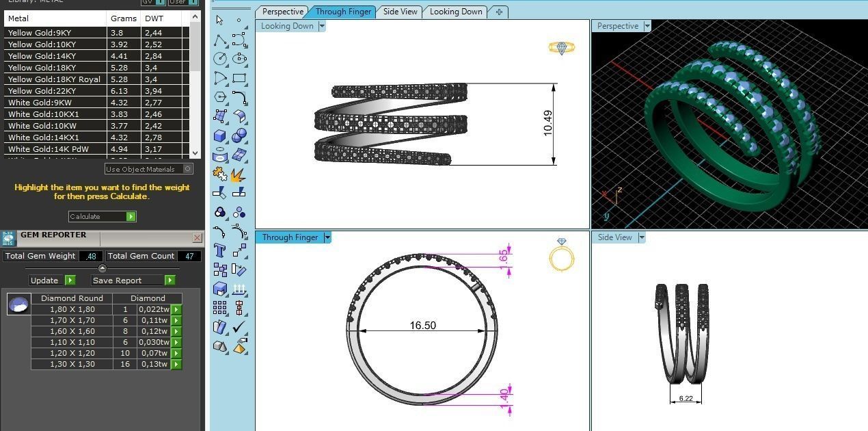Screen dimensions: 868x431
Task: Click the Save Report button
Action: tap(133, 280)
